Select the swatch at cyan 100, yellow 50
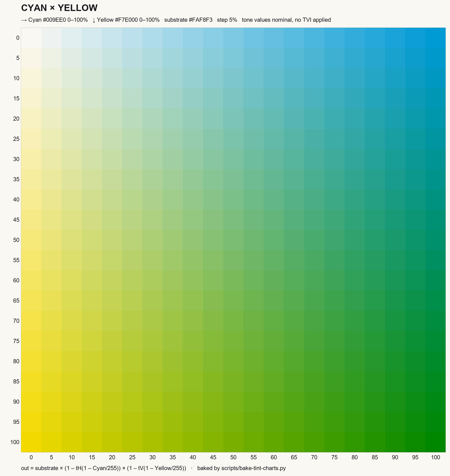This screenshot has width=450, height=476. point(435,240)
